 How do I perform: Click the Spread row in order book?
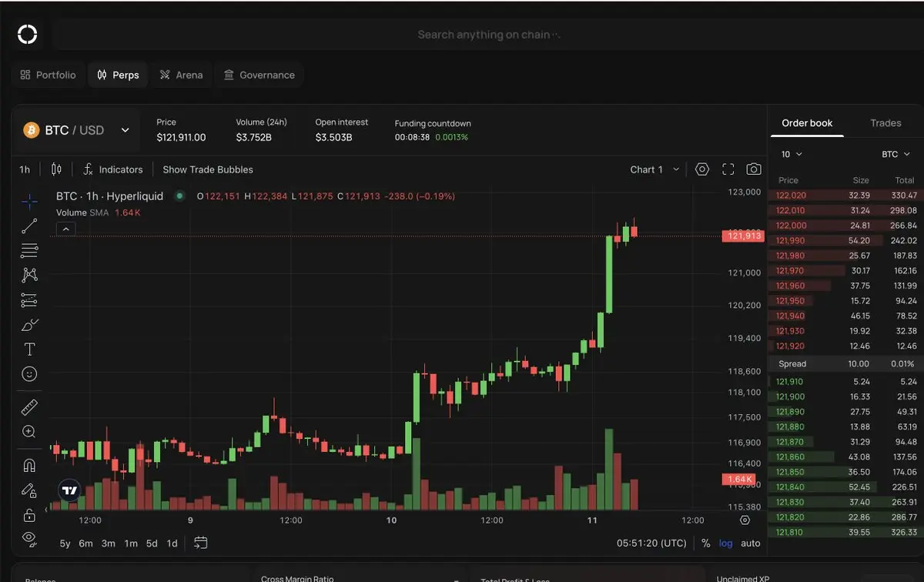846,364
